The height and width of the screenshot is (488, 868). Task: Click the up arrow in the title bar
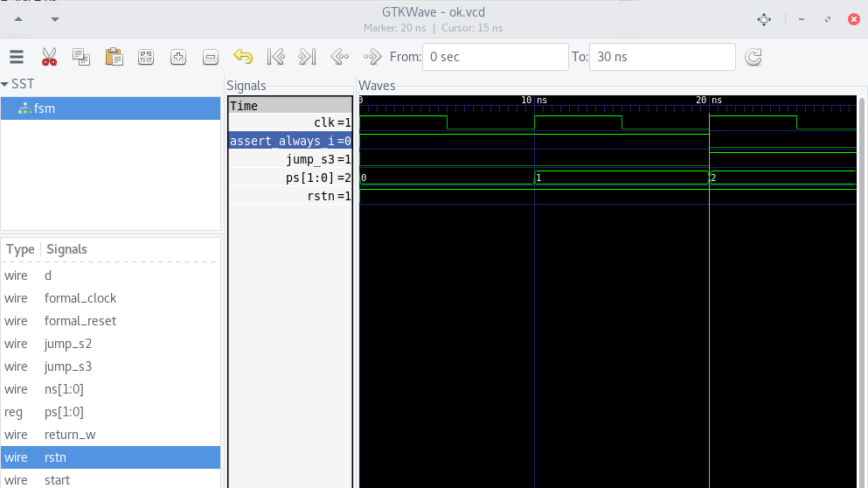(x=18, y=19)
